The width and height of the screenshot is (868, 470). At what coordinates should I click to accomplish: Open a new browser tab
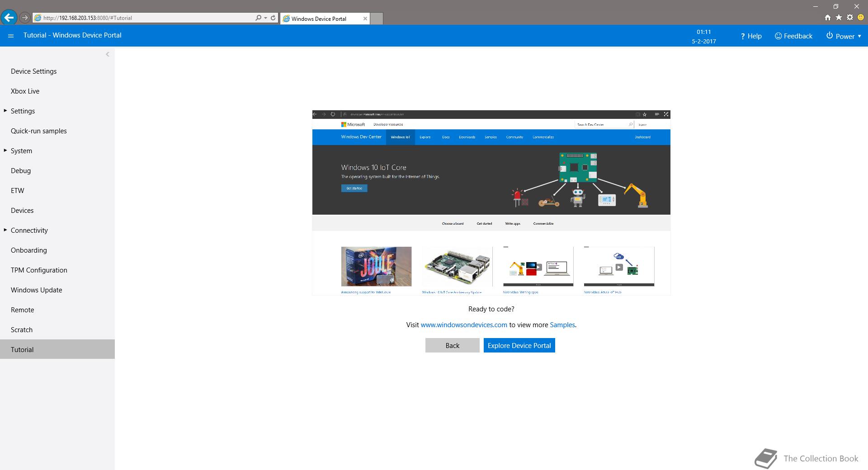click(377, 19)
